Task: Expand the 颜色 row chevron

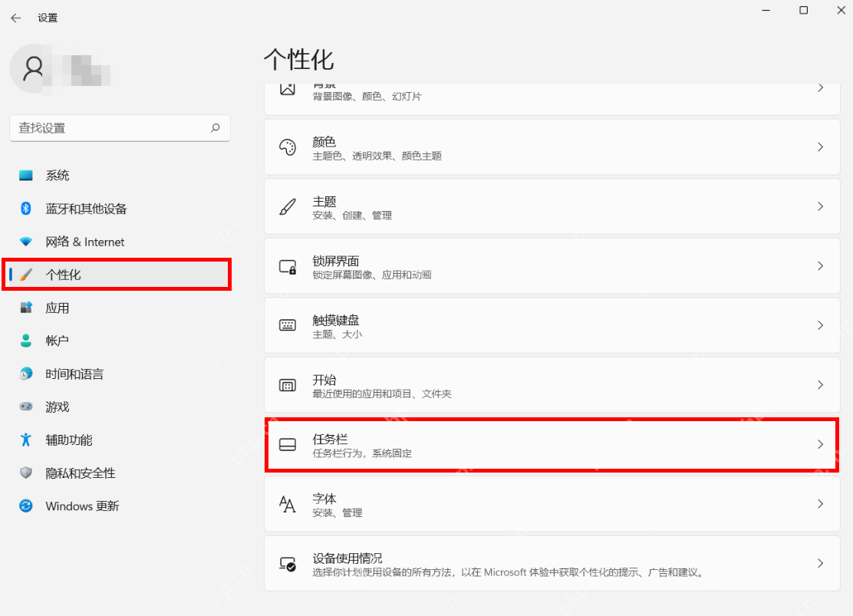Action: 820,147
